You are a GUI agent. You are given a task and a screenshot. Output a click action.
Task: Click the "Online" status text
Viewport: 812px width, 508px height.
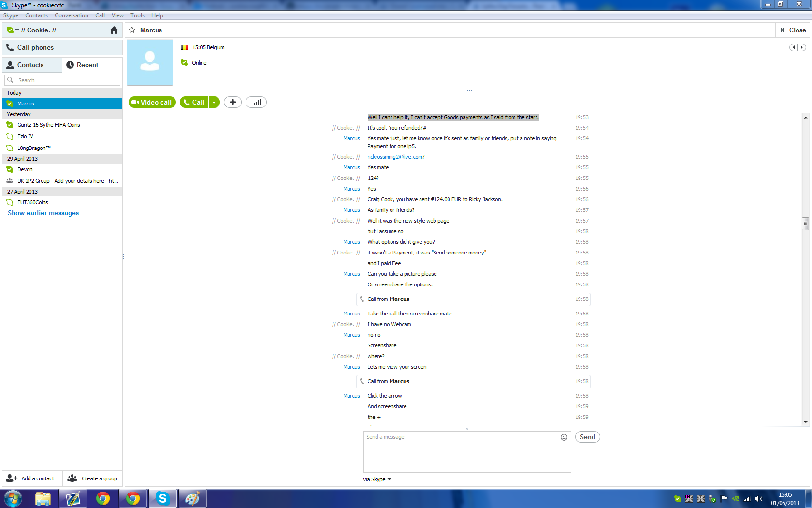click(199, 63)
